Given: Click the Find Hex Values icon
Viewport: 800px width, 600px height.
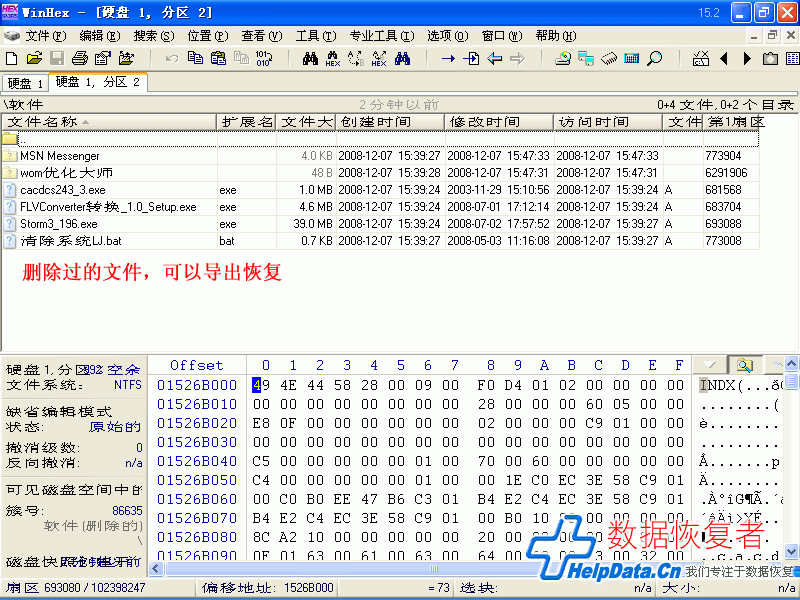Looking at the screenshot, I should click(x=333, y=59).
